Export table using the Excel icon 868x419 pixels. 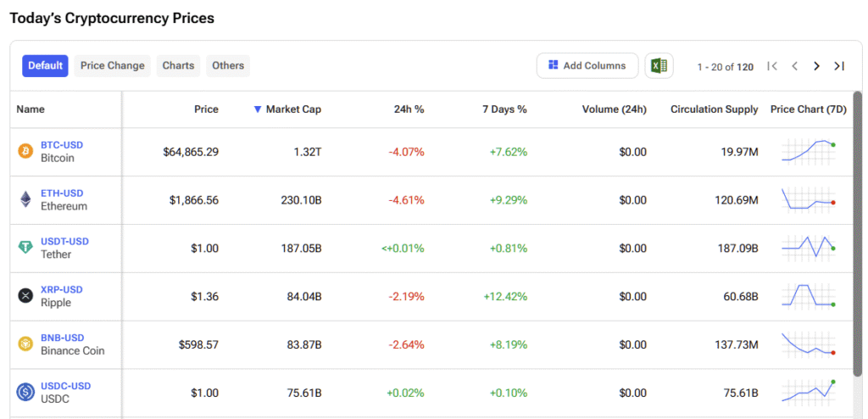point(659,66)
